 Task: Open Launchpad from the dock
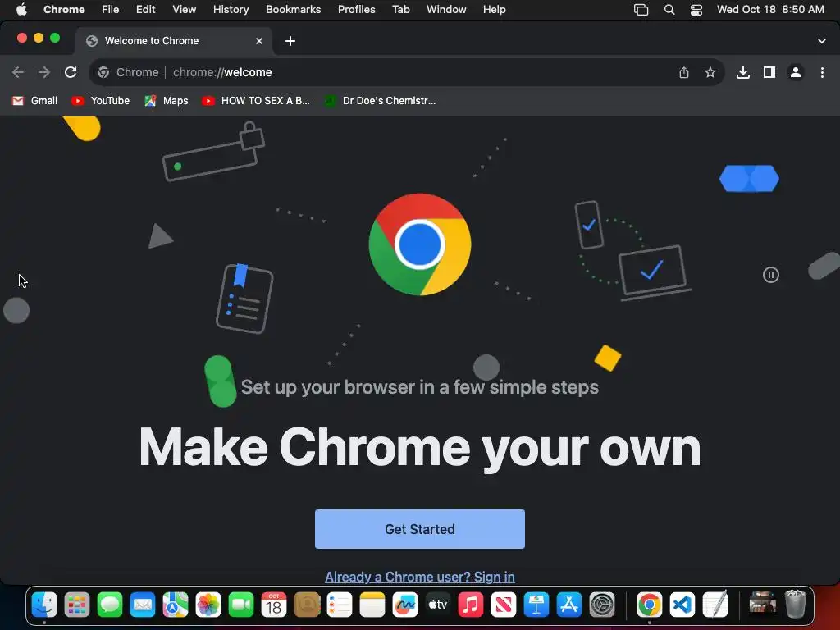(76, 605)
